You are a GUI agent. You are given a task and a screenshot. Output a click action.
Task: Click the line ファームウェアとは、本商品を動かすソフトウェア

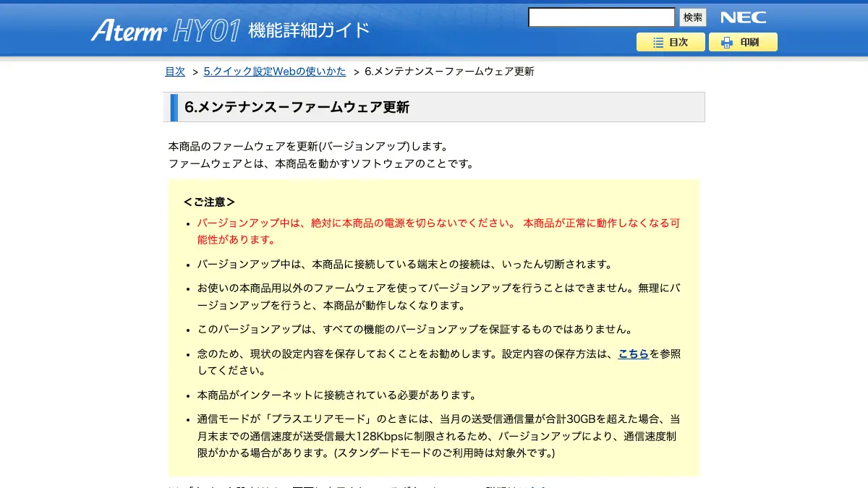coord(322,163)
